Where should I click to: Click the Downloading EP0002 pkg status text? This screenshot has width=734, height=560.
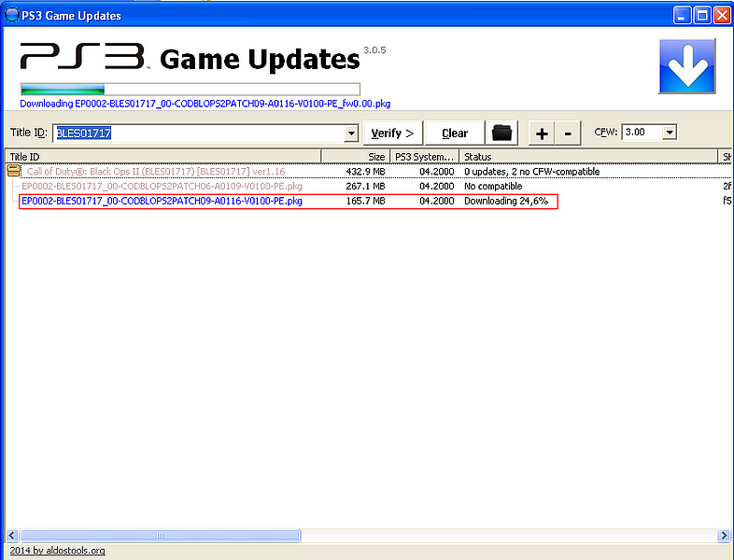(205, 104)
